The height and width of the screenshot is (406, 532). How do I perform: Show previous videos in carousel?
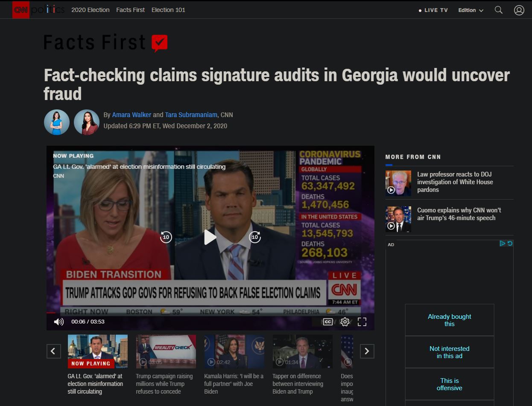point(53,351)
